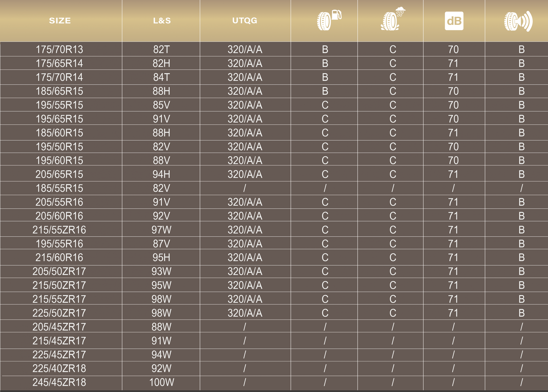Click the tire noise sound wave icon
The height and width of the screenshot is (392, 548).
point(518,21)
